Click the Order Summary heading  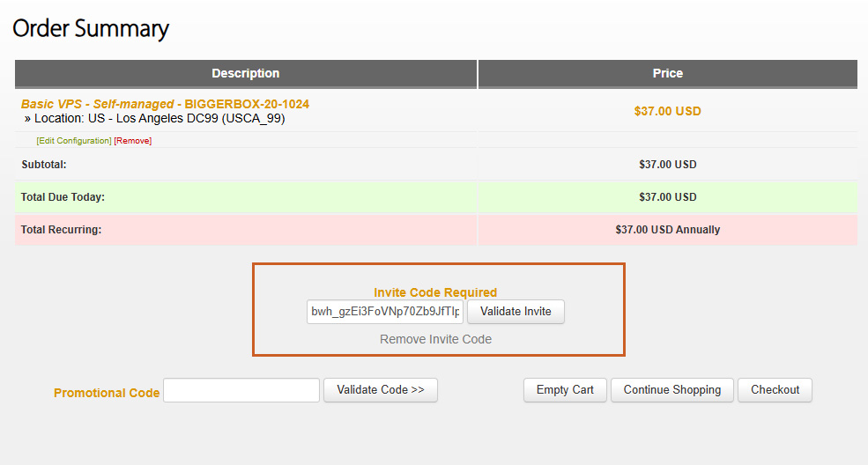coord(91,28)
